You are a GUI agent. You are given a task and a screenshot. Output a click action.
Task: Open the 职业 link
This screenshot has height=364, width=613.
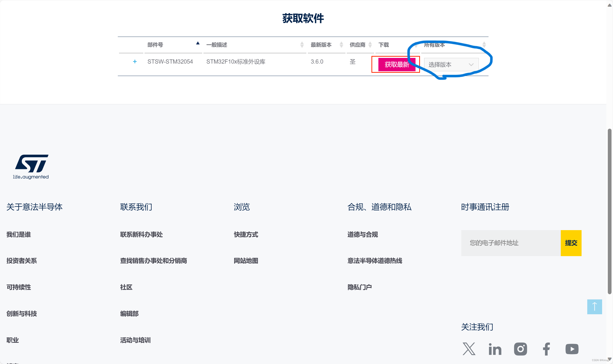[13, 340]
